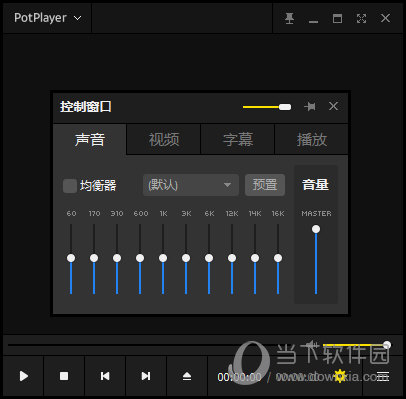Screen dimensions: 406x399
Task: Switch to the 视频 tab
Action: 164,139
